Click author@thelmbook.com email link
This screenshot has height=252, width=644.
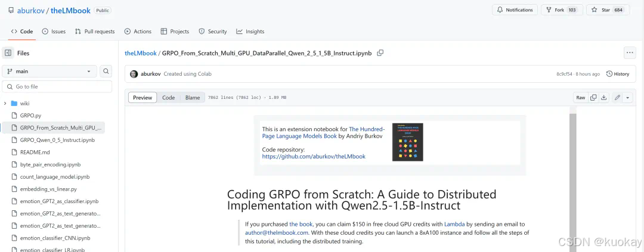pos(277,233)
